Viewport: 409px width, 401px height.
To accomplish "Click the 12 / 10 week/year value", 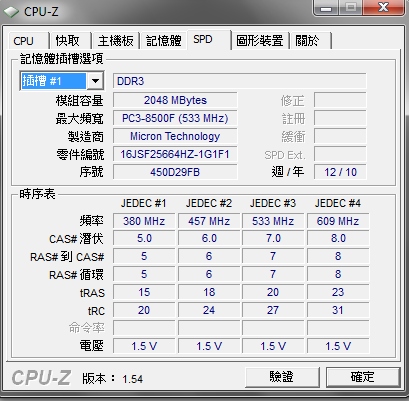I will (340, 172).
